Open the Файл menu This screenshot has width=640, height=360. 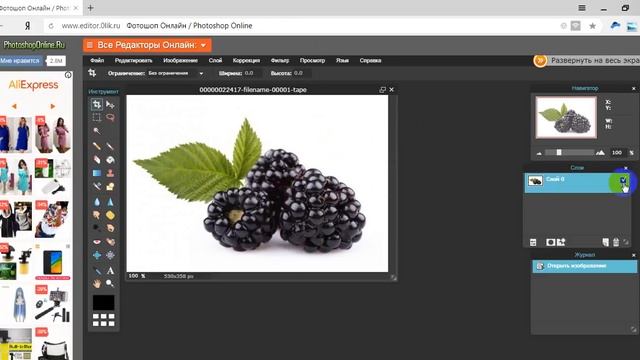tap(97, 60)
